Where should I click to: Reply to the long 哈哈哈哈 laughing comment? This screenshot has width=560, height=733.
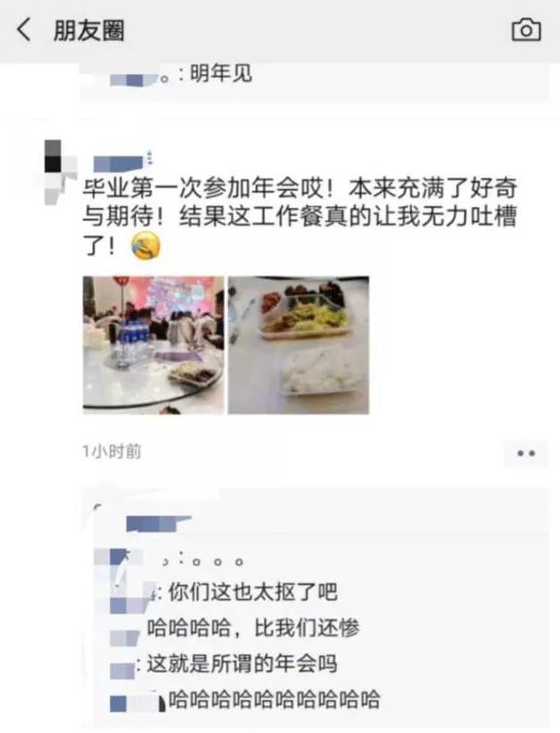coord(275,700)
